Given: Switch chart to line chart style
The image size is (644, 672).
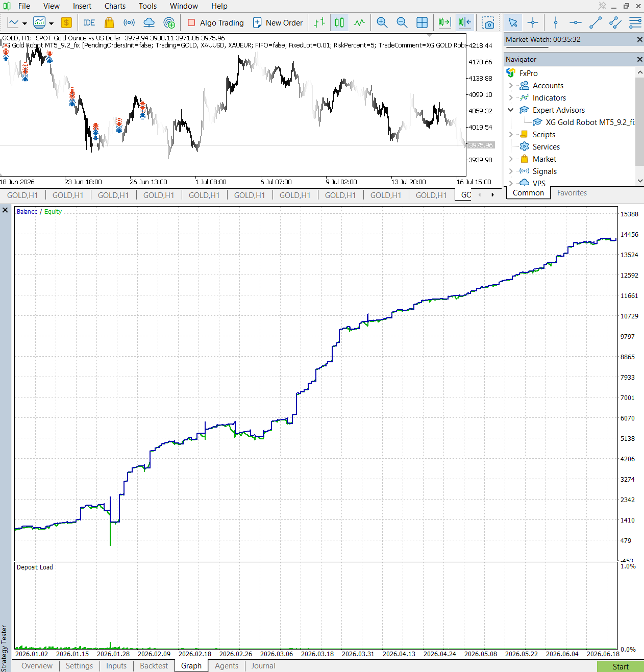Looking at the screenshot, I should pos(359,22).
